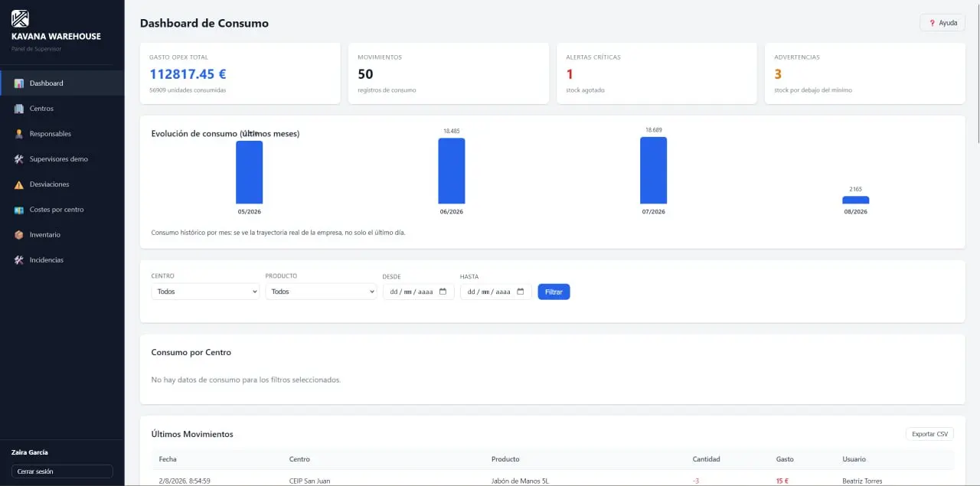Click the 05/2026 consumption bar
Viewport: 980px width, 486px height.
[x=249, y=172]
